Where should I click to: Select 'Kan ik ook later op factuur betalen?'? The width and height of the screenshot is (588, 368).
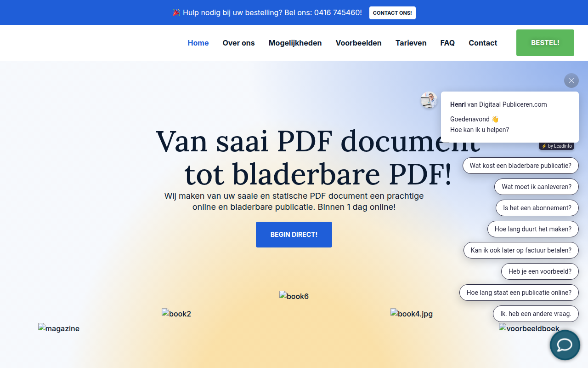coord(521,250)
